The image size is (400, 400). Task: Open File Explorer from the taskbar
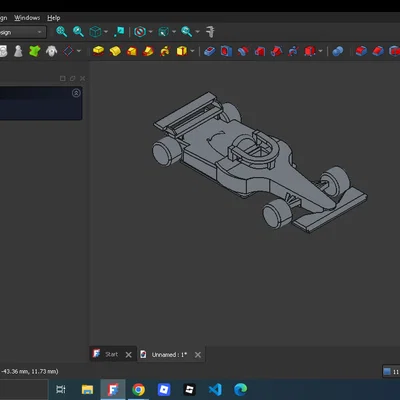click(x=87, y=389)
